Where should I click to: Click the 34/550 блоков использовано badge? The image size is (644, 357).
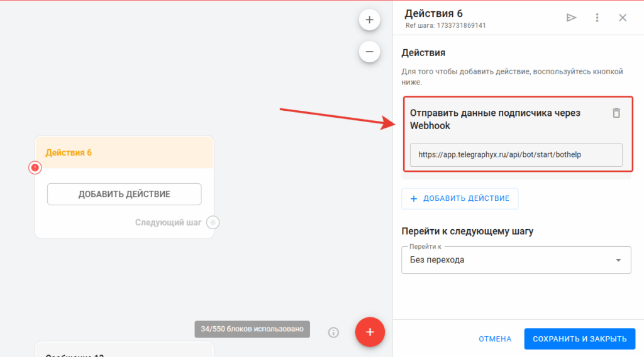[x=252, y=329]
